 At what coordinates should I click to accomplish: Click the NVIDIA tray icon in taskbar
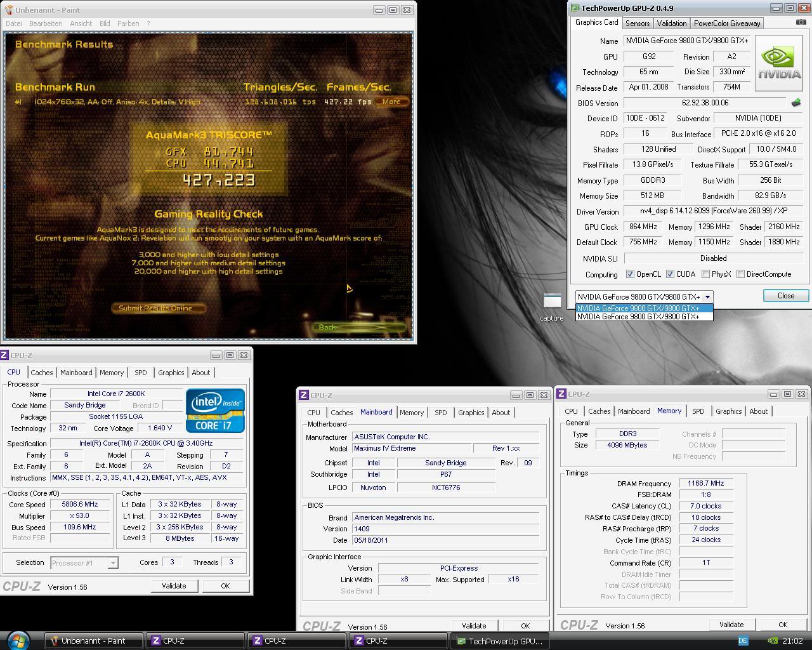coord(772,641)
